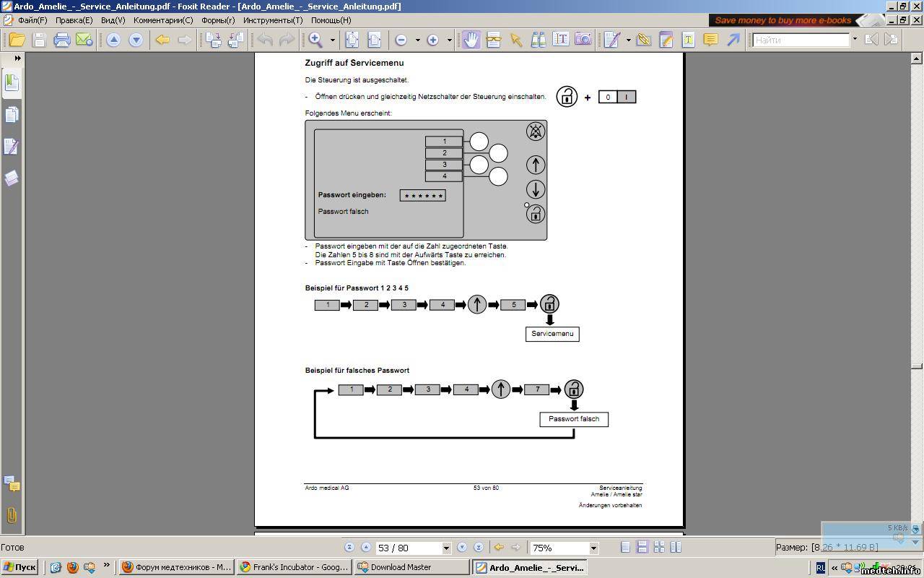The image size is (924, 578).
Task: Click the Пуск start button
Action: click(x=19, y=567)
